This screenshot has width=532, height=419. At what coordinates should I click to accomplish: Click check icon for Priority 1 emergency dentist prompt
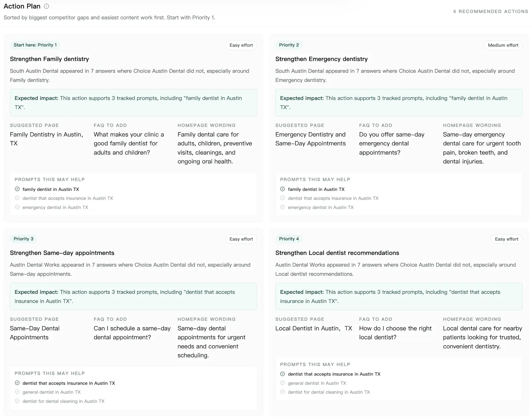point(17,207)
